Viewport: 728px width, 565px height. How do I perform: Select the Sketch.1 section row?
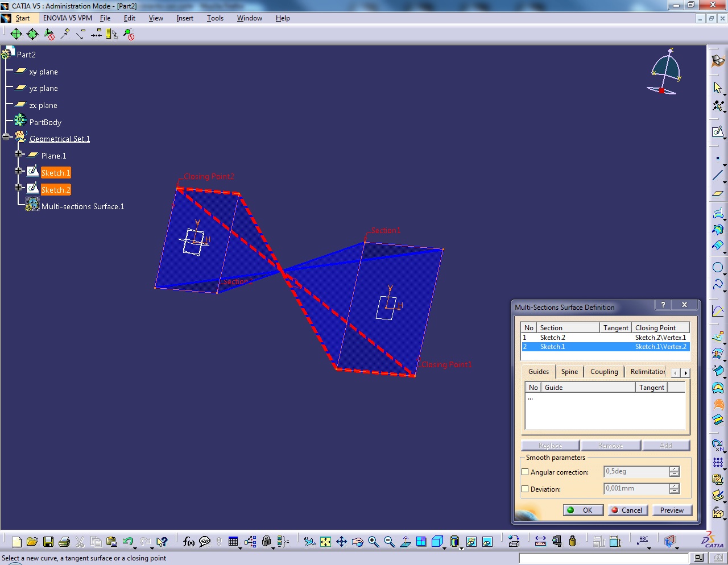[605, 347]
